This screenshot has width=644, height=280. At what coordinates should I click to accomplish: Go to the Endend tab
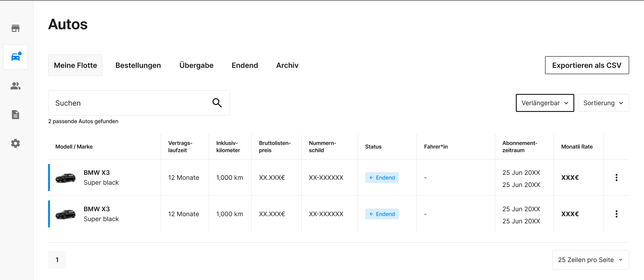click(245, 65)
